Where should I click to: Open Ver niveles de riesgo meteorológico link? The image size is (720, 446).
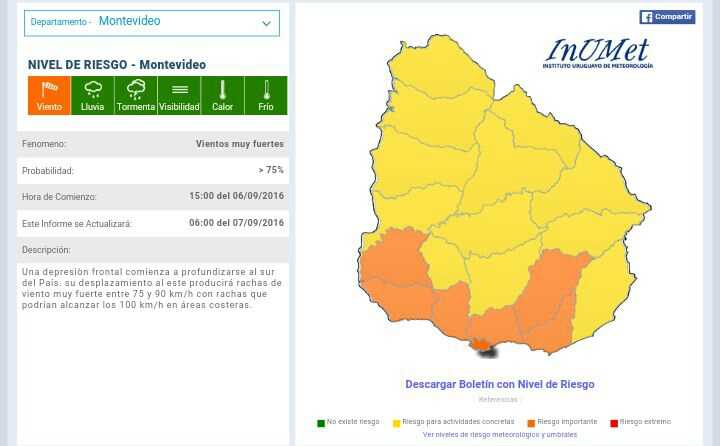click(x=499, y=435)
